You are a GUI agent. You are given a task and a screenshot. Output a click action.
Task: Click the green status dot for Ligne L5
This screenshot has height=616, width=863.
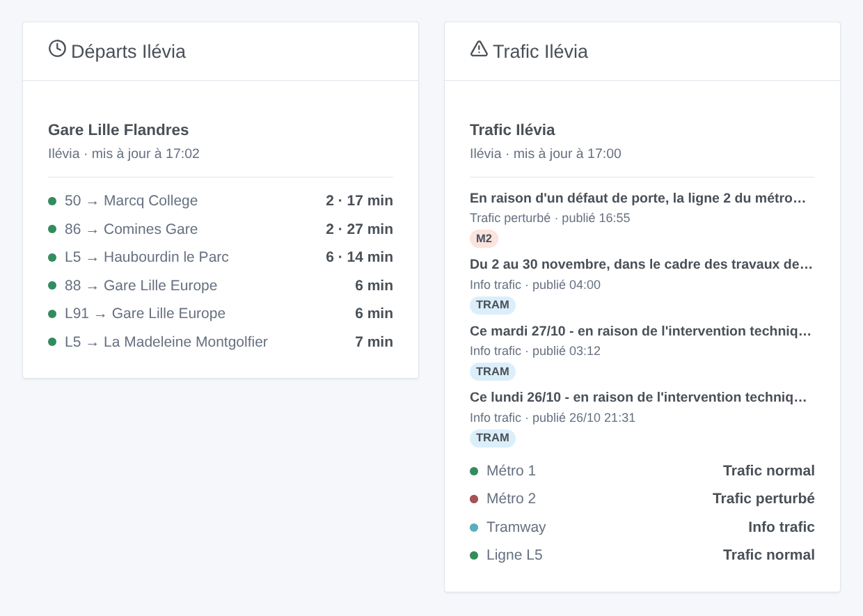(x=474, y=555)
